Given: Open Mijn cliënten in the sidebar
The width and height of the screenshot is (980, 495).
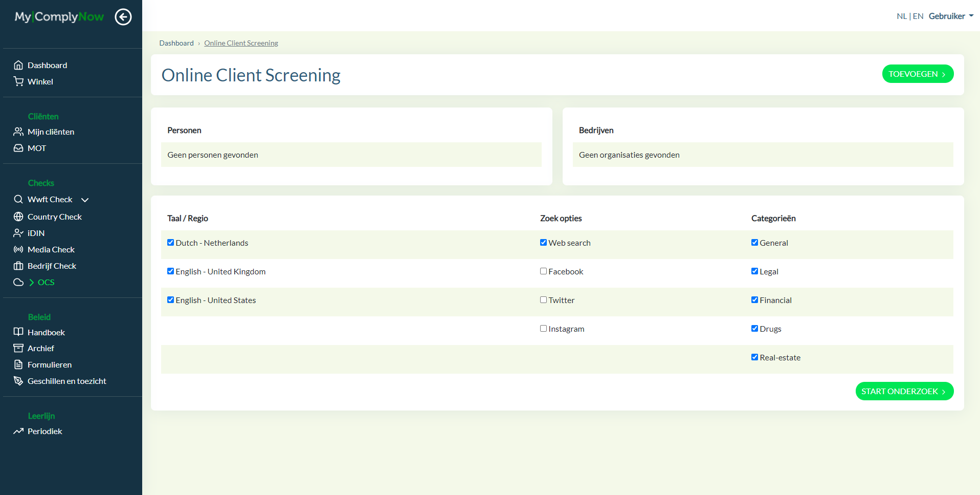Looking at the screenshot, I should tap(51, 132).
